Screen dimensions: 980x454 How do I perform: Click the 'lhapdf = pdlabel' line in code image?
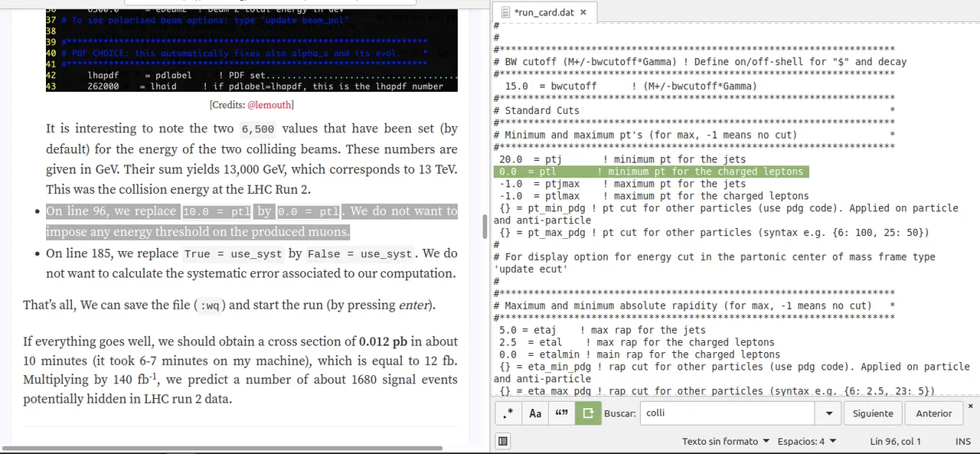tap(272, 76)
